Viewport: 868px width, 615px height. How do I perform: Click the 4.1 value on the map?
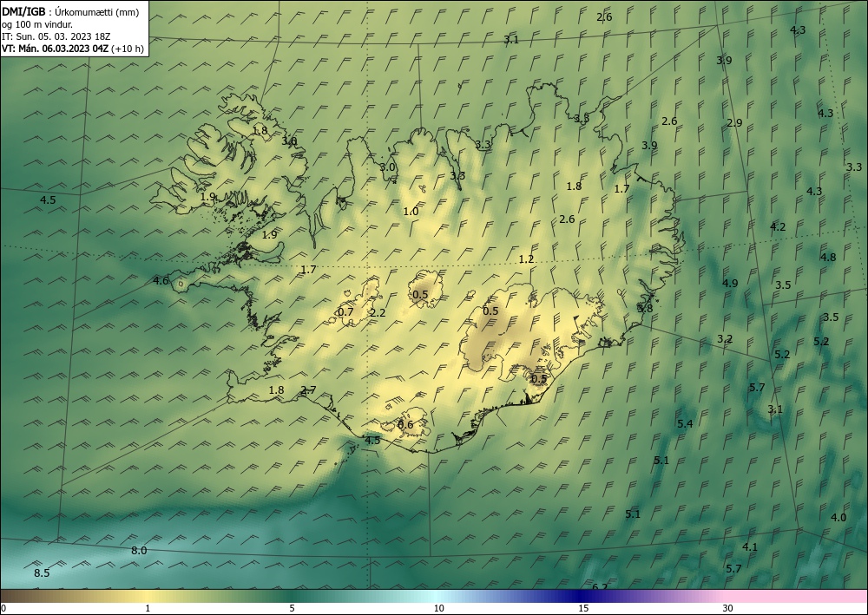pos(750,547)
